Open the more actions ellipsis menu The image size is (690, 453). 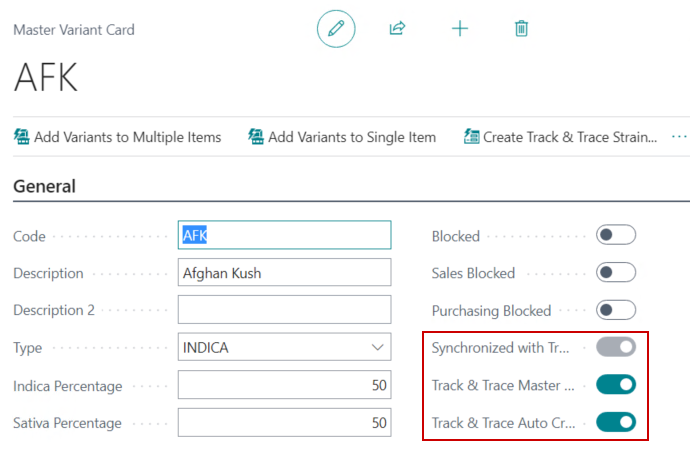679,137
